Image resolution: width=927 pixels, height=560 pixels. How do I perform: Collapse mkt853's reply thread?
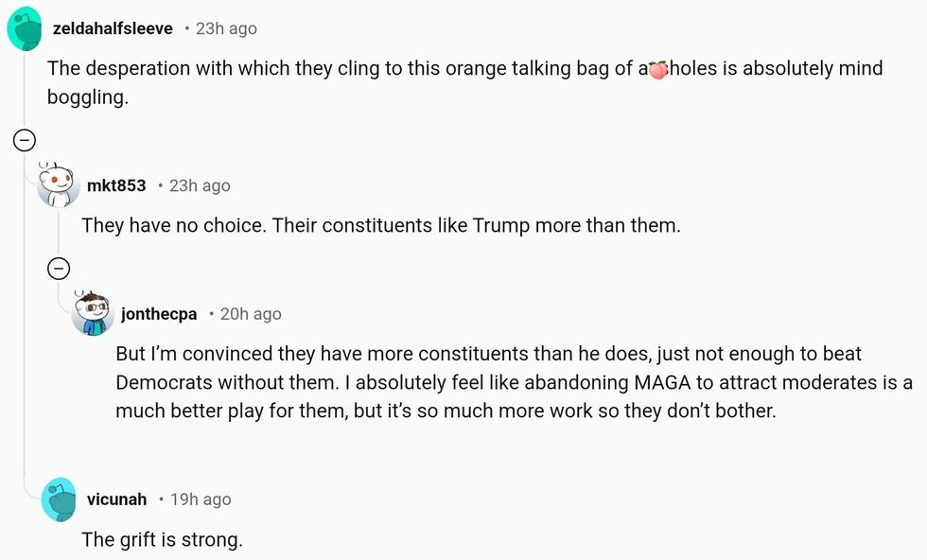59,269
